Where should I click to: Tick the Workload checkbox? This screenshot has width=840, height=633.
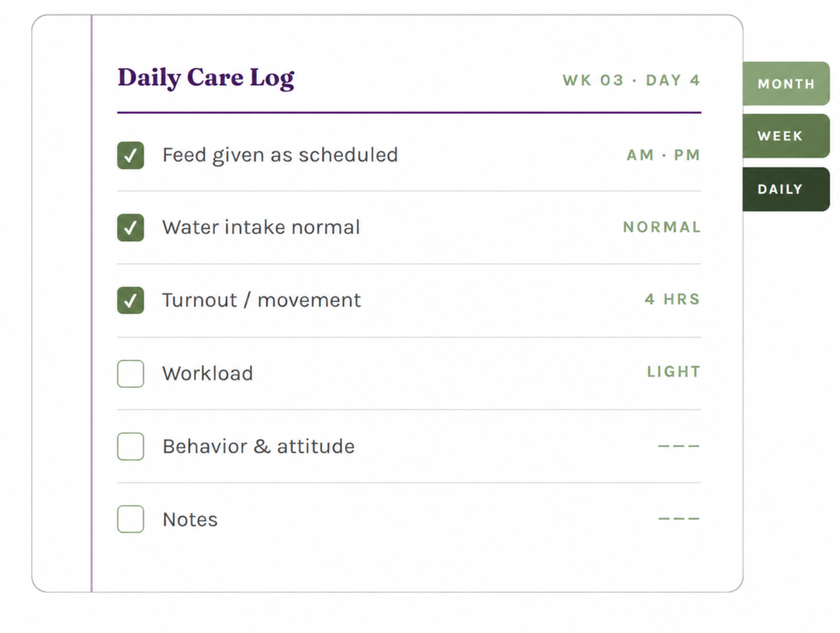(x=130, y=373)
